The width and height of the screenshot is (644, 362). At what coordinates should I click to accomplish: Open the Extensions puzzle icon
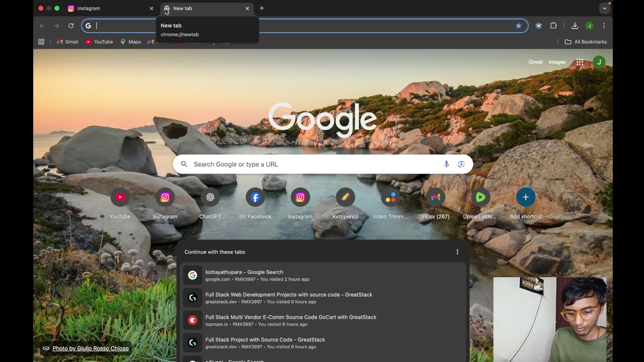[553, 26]
